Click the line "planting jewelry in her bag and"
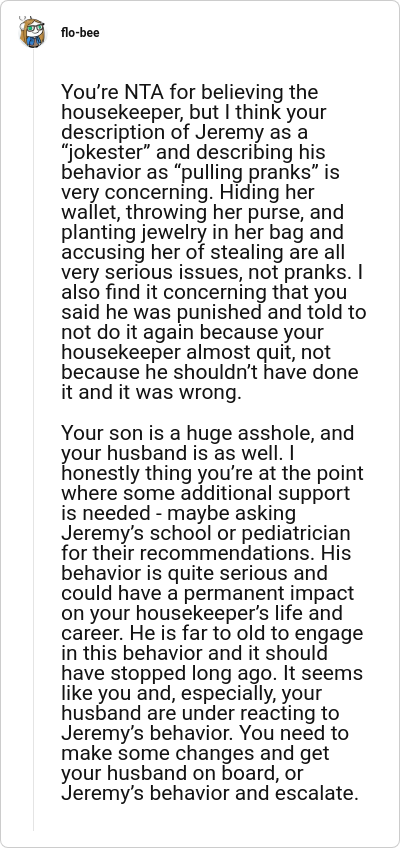The height and width of the screenshot is (848, 400). coord(202,233)
